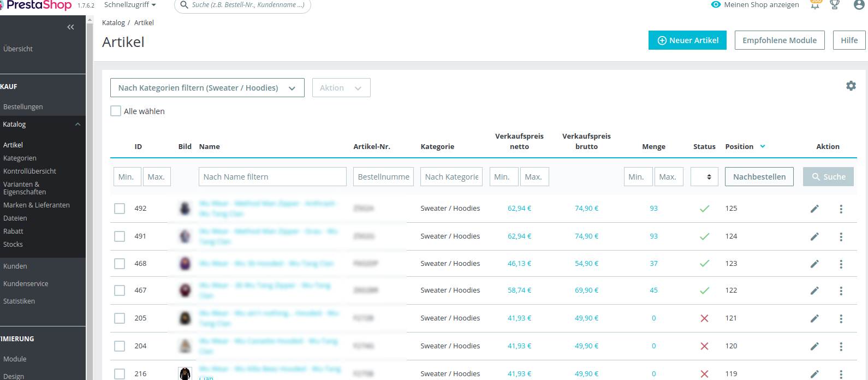Open the Status filter select box
This screenshot has height=380, width=868.
coord(704,177)
